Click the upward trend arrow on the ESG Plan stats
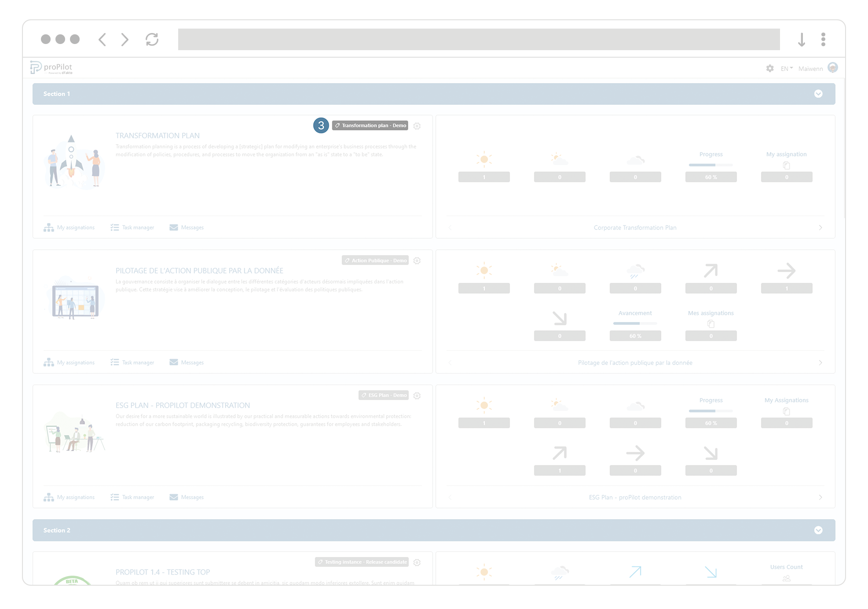This screenshot has width=868, height=609. (560, 452)
